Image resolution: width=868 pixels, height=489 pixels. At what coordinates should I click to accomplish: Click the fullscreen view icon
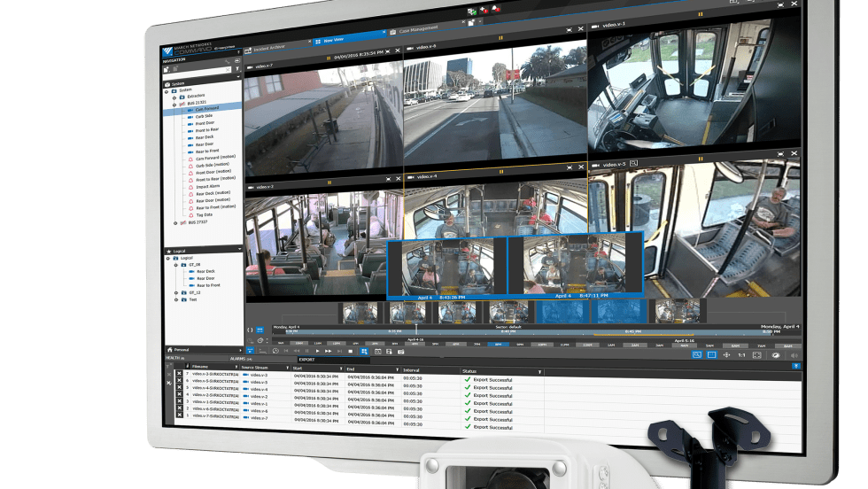(757, 354)
